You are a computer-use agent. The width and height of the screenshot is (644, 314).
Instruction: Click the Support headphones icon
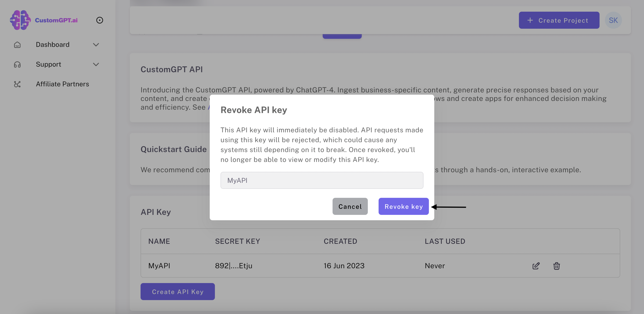17,64
